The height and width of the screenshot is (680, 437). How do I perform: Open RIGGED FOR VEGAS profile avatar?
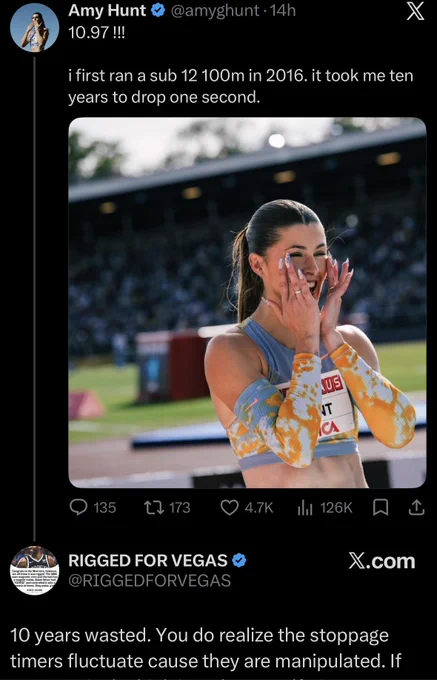point(34,570)
